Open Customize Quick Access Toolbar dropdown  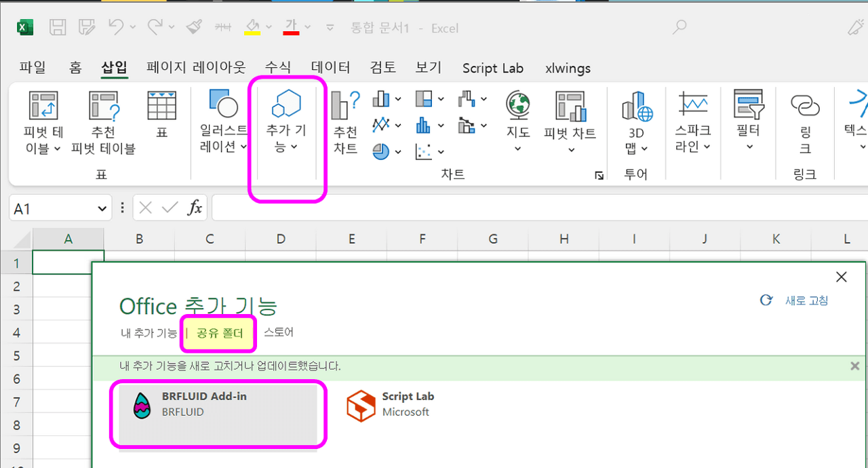pyautogui.click(x=330, y=28)
